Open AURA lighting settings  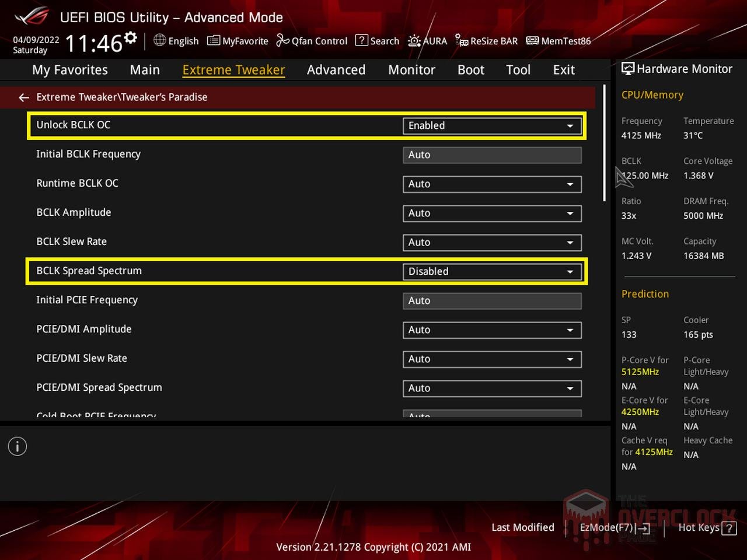pyautogui.click(x=428, y=41)
